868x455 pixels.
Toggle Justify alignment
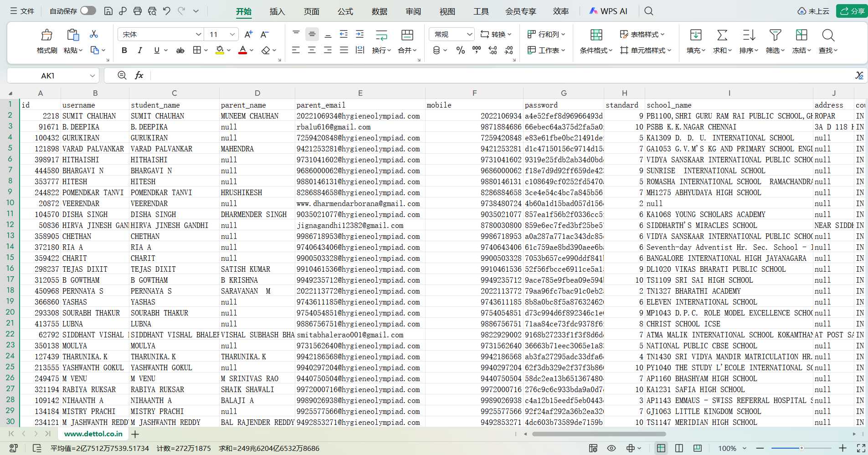344,50
